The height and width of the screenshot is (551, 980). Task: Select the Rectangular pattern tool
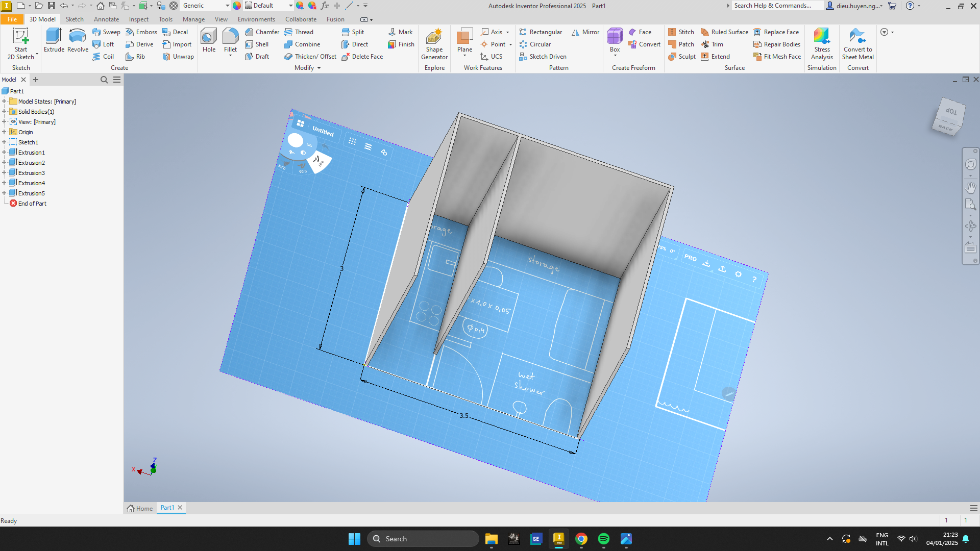pyautogui.click(x=541, y=32)
